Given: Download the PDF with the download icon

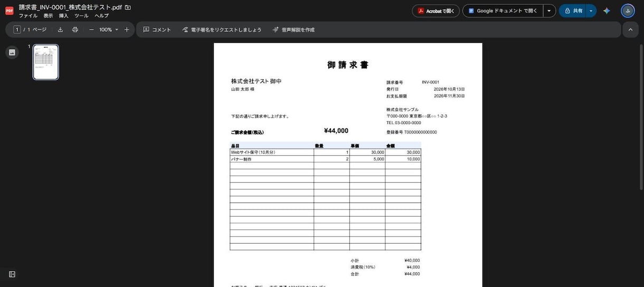Looking at the screenshot, I should click(60, 30).
